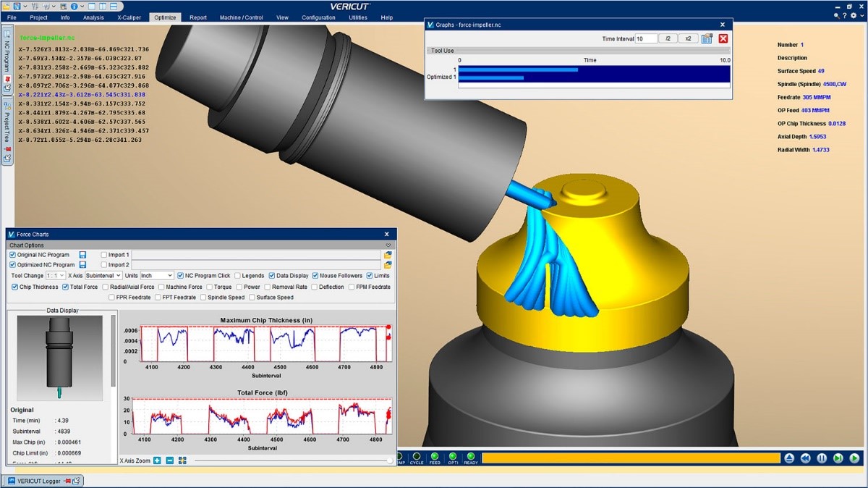Uncheck Optimized NC Program

pyautogui.click(x=12, y=265)
